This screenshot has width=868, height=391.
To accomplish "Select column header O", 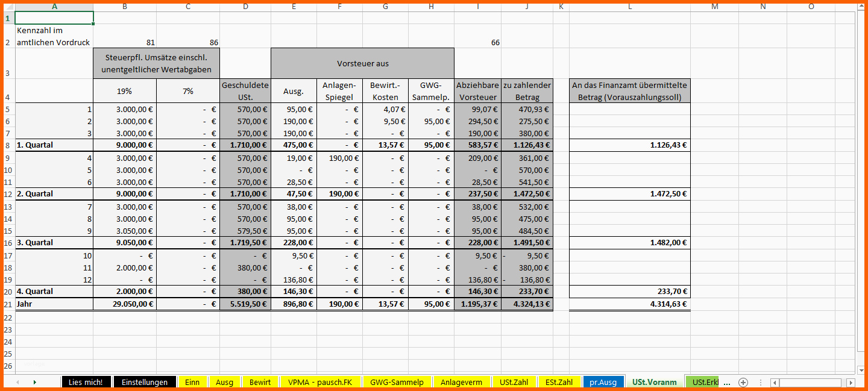I will [811, 7].
